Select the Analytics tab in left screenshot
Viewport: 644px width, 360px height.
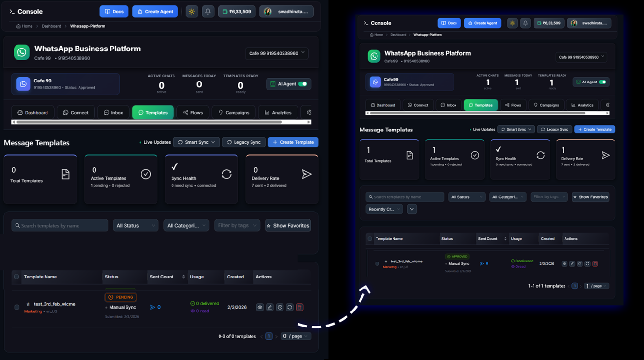278,113
